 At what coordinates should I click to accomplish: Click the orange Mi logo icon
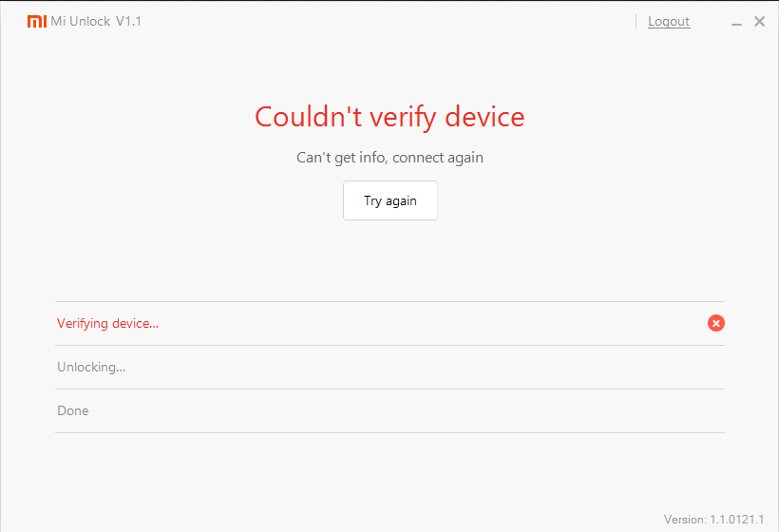click(x=36, y=22)
